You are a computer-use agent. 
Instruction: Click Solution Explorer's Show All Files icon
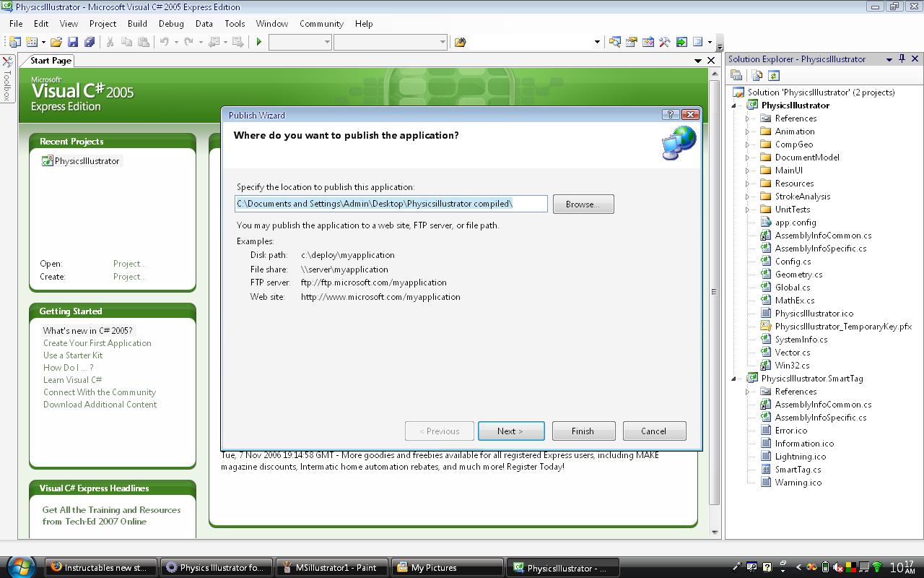tap(757, 75)
